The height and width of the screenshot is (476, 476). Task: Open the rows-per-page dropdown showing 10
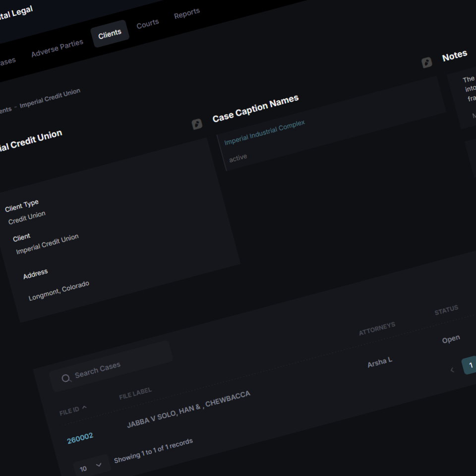tap(91, 467)
